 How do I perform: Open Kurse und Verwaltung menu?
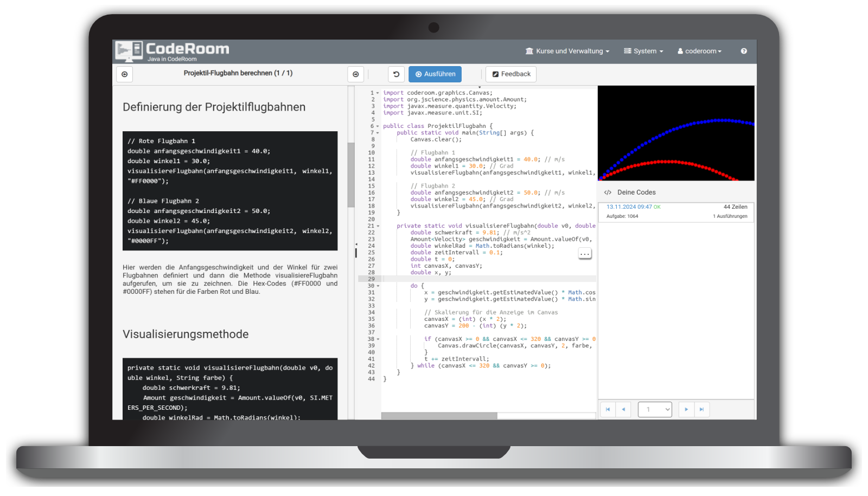tap(567, 51)
